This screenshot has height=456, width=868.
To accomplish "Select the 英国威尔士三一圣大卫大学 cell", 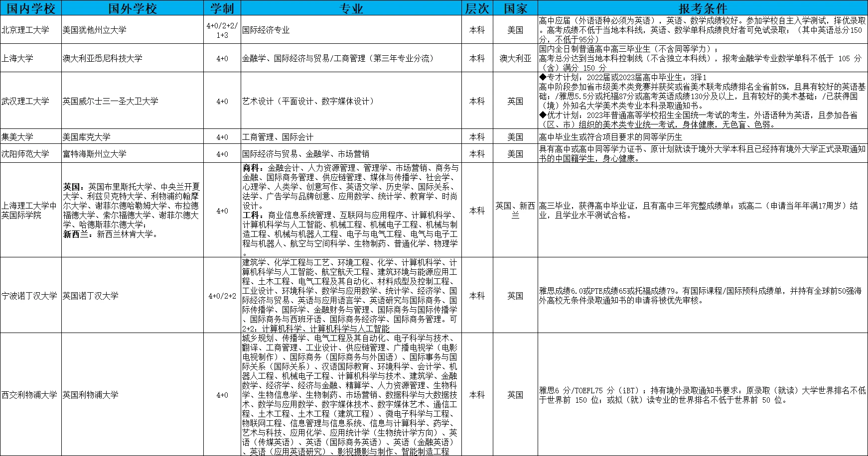I will (111, 101).
